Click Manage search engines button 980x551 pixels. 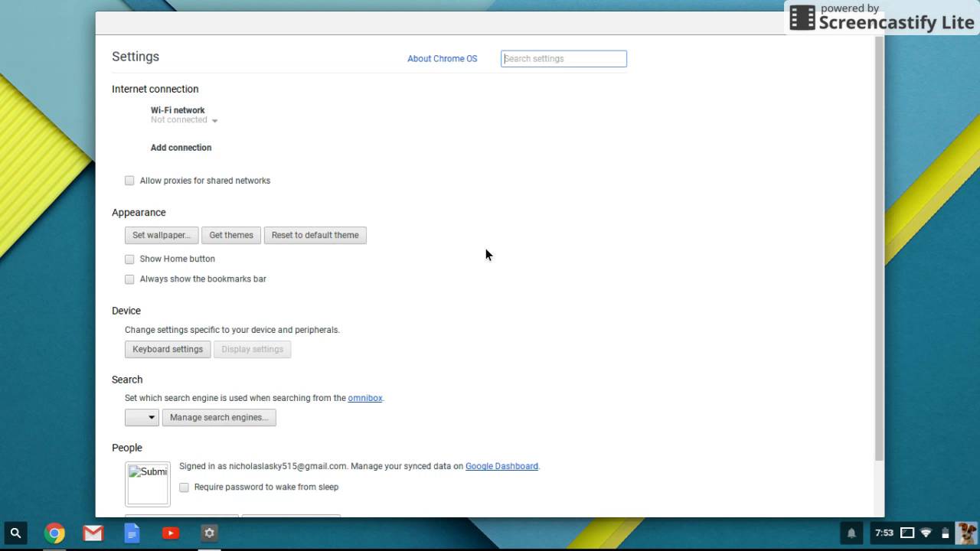coord(219,417)
